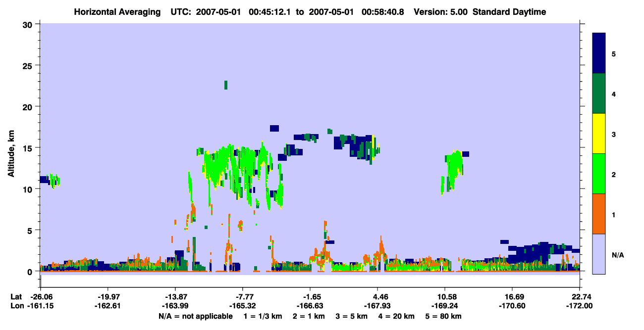The width and height of the screenshot is (644, 330).
Task: Click the dark blue level 5 colorbar segment
Action: [599, 53]
